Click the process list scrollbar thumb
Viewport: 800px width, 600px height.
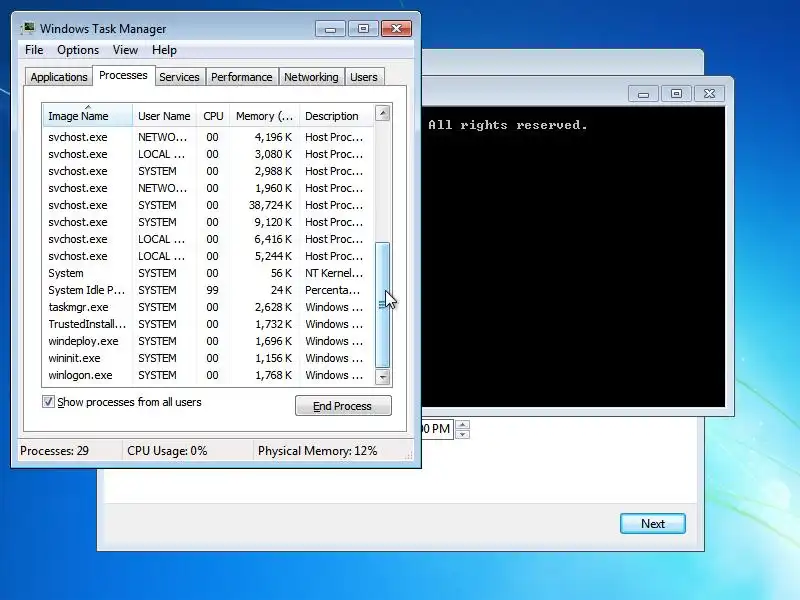pos(383,305)
